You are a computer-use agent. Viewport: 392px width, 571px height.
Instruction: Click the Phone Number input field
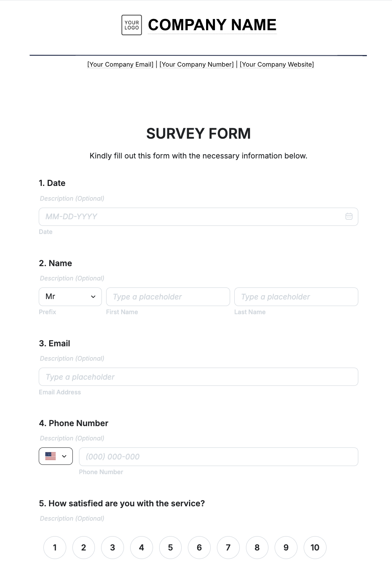tap(218, 456)
